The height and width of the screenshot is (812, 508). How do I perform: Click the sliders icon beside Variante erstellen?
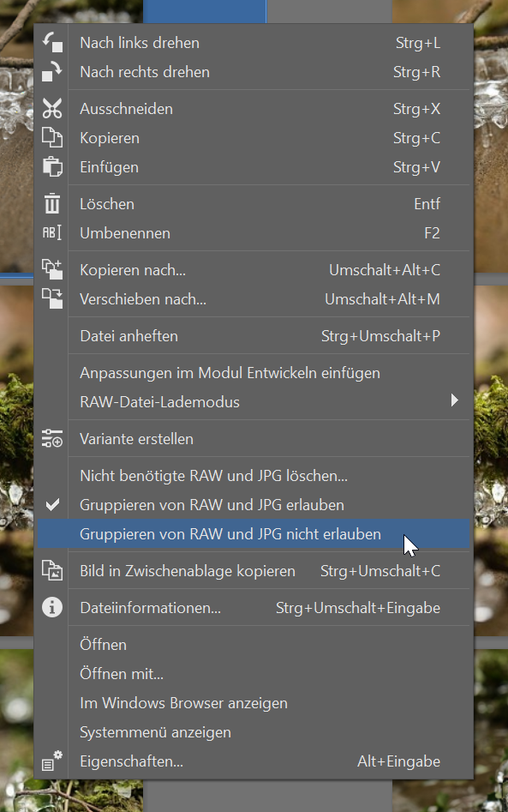(x=51, y=437)
